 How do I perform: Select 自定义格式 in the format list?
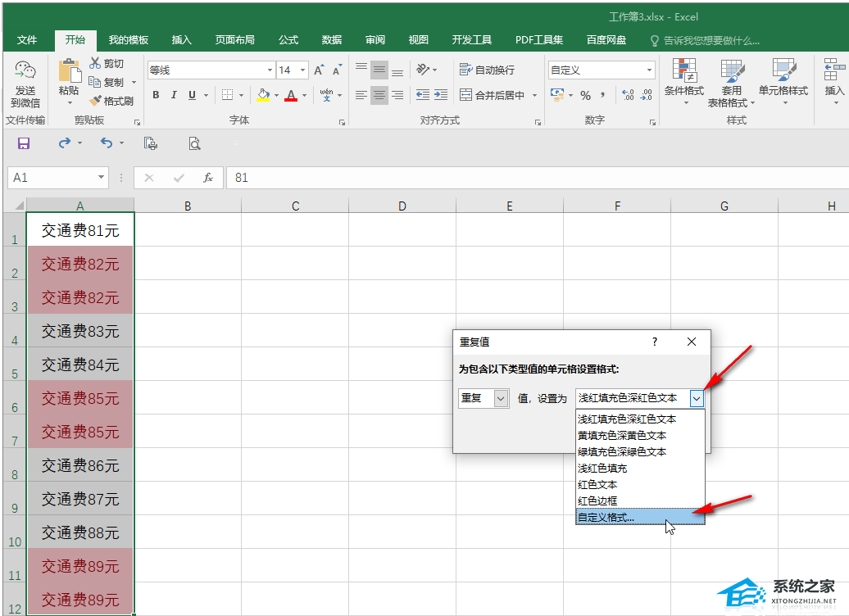click(604, 517)
